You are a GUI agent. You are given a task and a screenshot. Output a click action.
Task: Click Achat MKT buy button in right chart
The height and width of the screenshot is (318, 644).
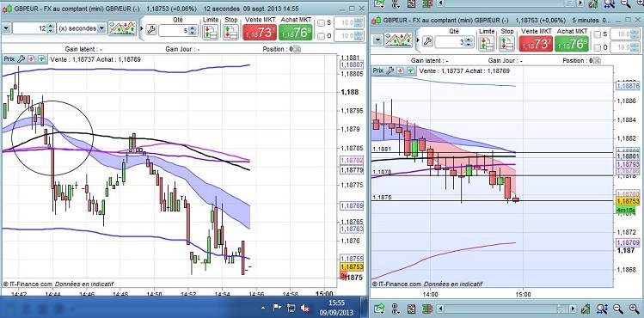tap(572, 44)
